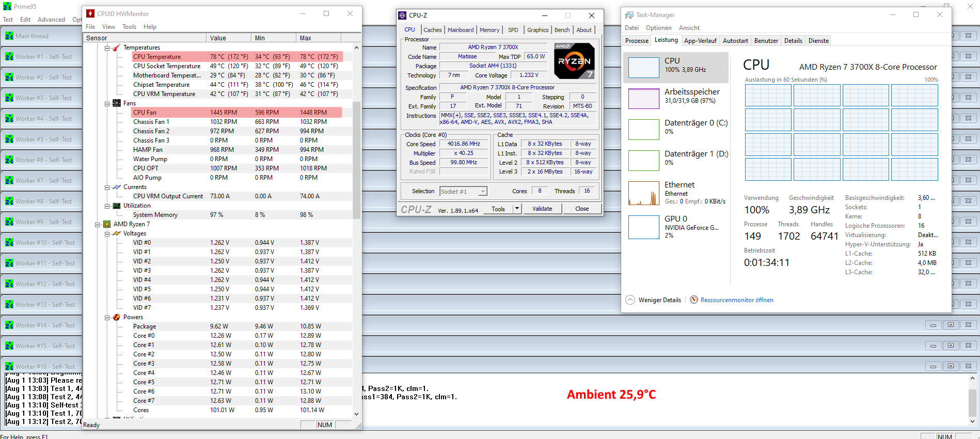Viewport: 980px width, 439px height.
Task: Click the Prime95 app icon in title bar
Action: pos(7,6)
